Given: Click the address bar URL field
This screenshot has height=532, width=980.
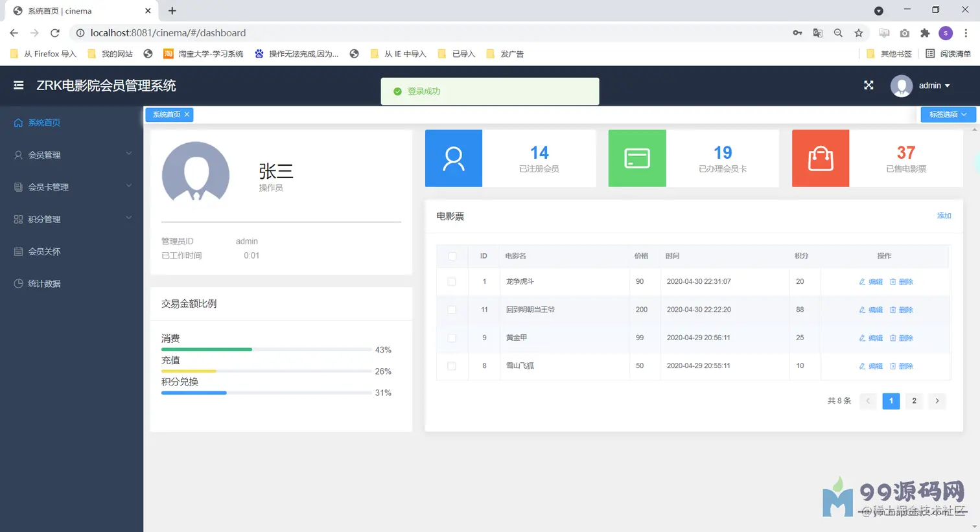Looking at the screenshot, I should coord(428,33).
